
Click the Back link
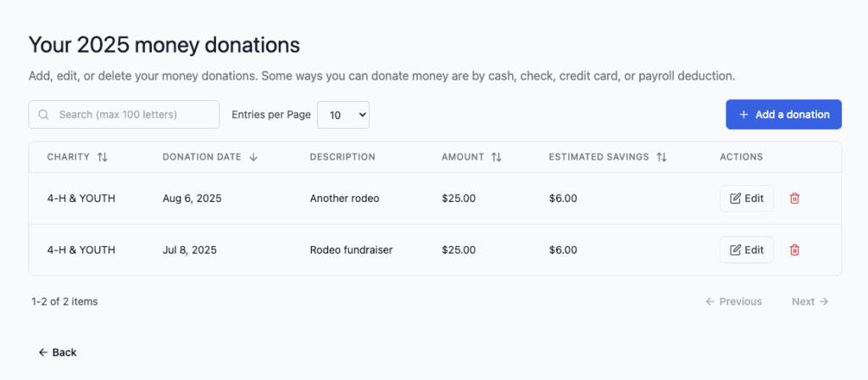click(58, 352)
